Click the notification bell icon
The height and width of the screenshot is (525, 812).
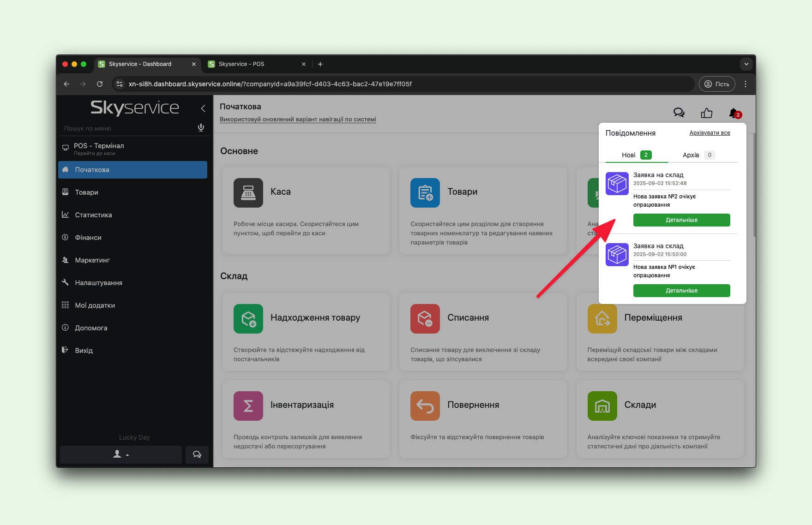(x=734, y=113)
